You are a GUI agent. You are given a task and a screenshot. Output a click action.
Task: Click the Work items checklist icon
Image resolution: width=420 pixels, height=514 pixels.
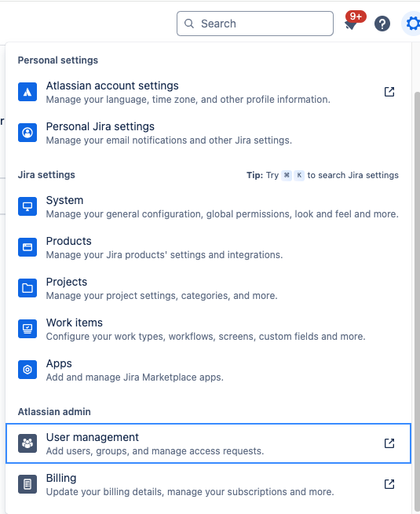point(27,329)
